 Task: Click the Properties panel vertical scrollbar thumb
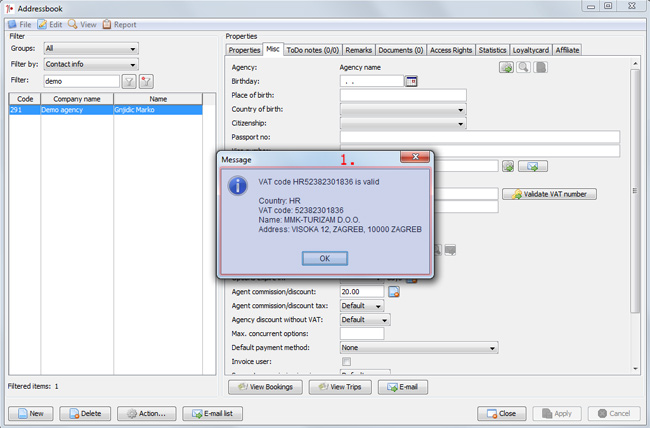(x=635, y=191)
